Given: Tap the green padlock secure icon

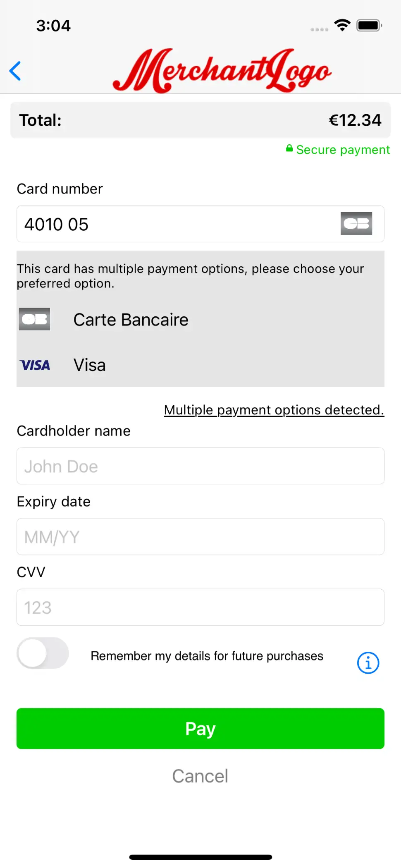Looking at the screenshot, I should tap(289, 148).
